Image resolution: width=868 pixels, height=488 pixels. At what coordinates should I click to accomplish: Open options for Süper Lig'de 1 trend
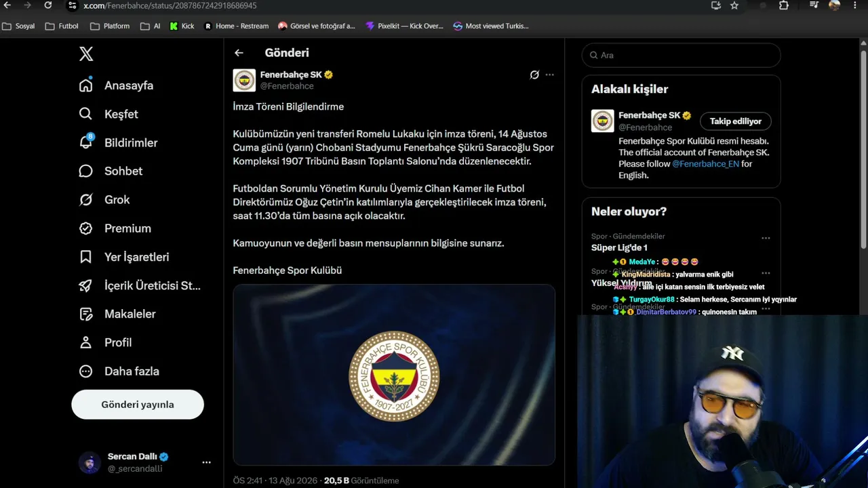[766, 238]
